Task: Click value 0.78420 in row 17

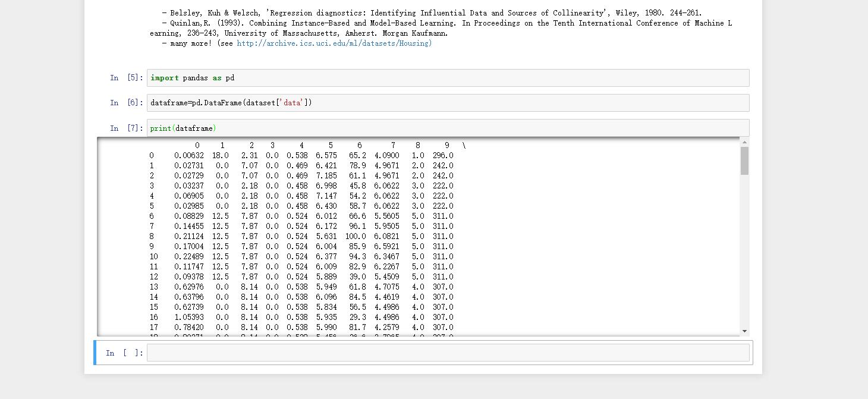Action: [x=189, y=328]
